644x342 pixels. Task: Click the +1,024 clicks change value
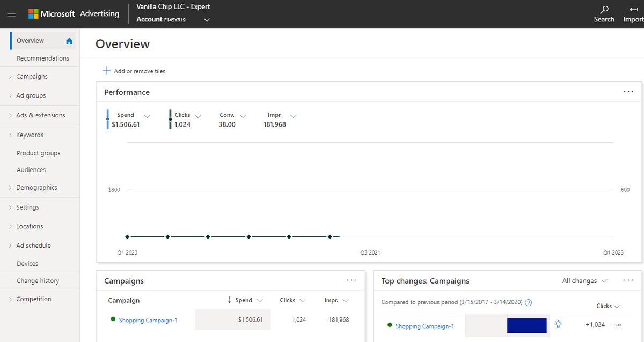[x=595, y=325]
